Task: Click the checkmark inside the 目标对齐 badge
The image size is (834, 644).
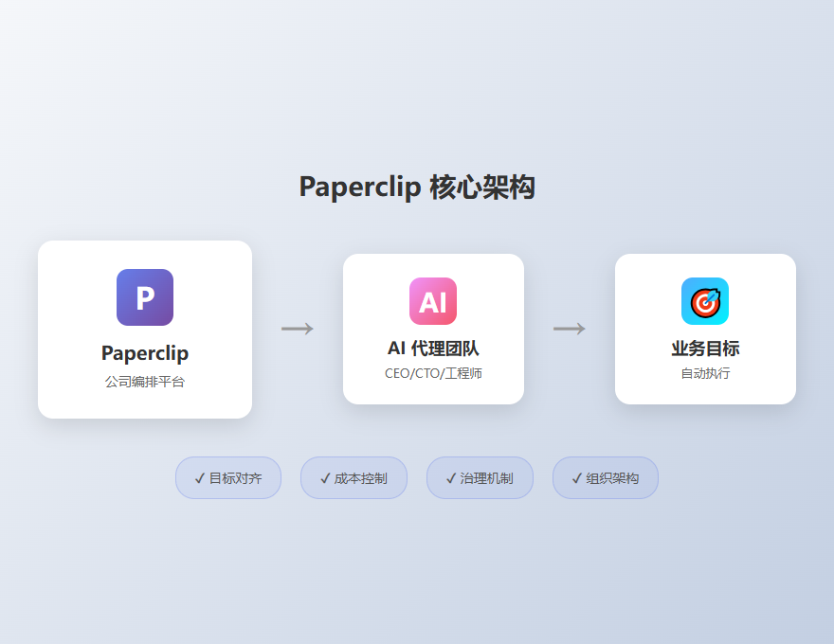Action: click(199, 478)
